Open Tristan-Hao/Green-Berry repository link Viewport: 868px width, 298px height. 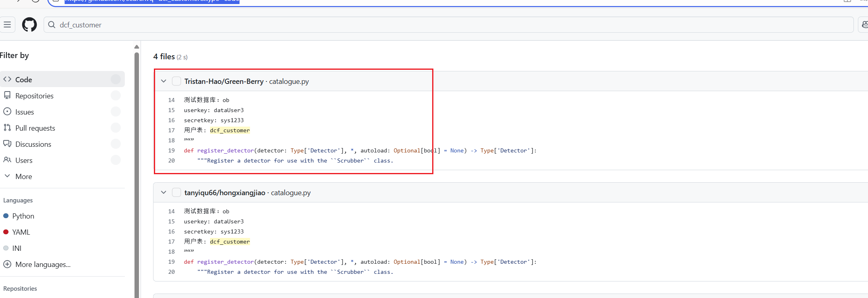(224, 81)
